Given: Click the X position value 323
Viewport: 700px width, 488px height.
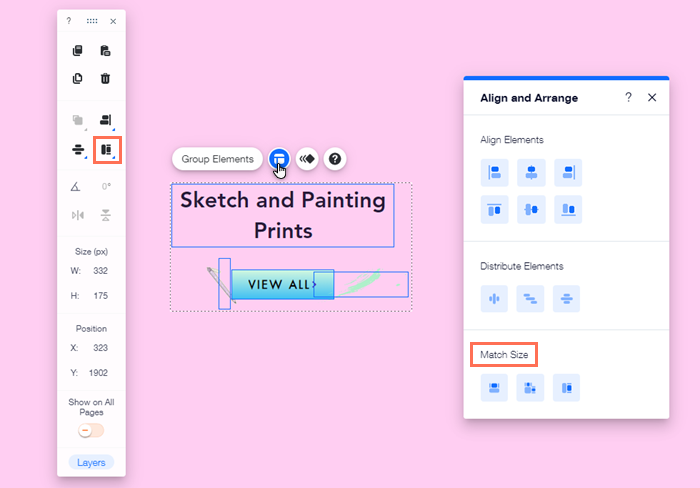Looking at the screenshot, I should pyautogui.click(x=100, y=348).
